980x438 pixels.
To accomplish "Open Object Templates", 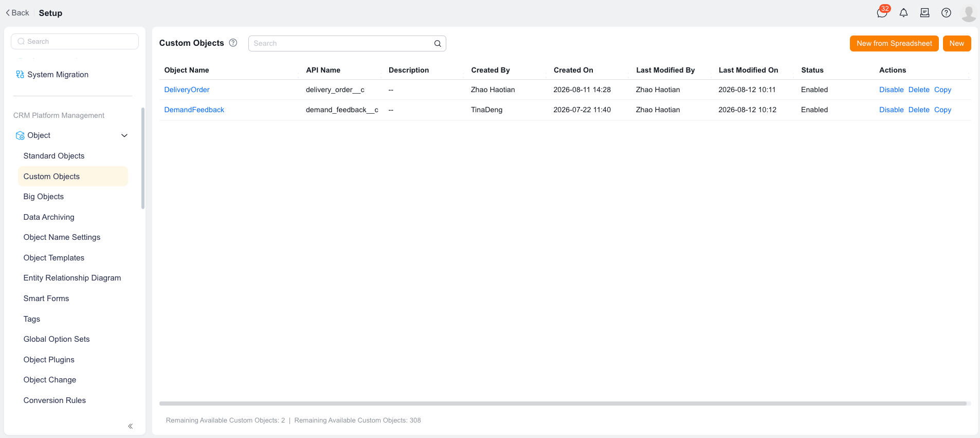I will coord(54,258).
